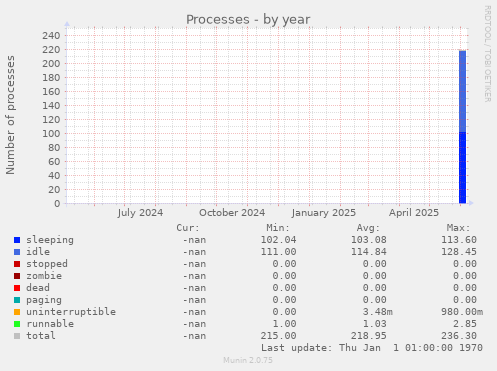The image size is (497, 371).
Task: Click the 'dead' legend label
Action: [x=38, y=288]
